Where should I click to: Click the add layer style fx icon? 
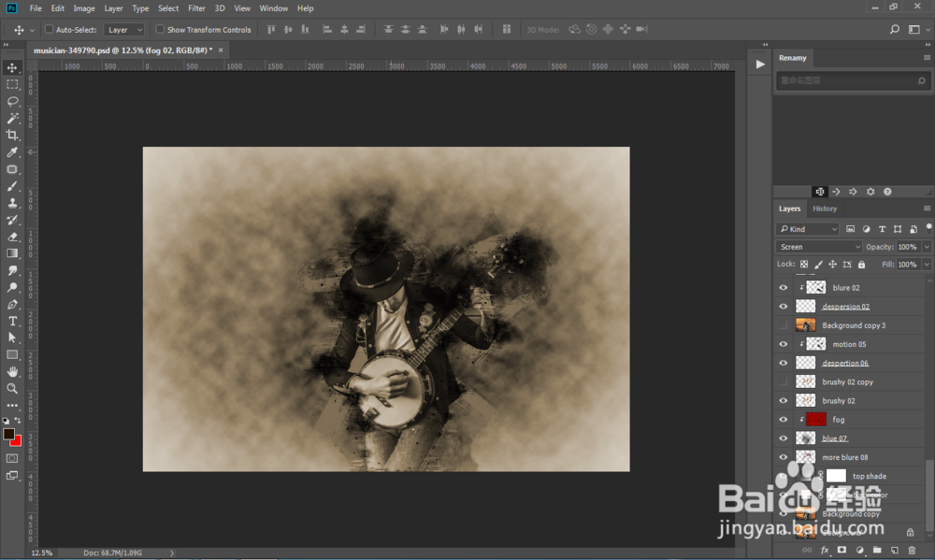[825, 550]
